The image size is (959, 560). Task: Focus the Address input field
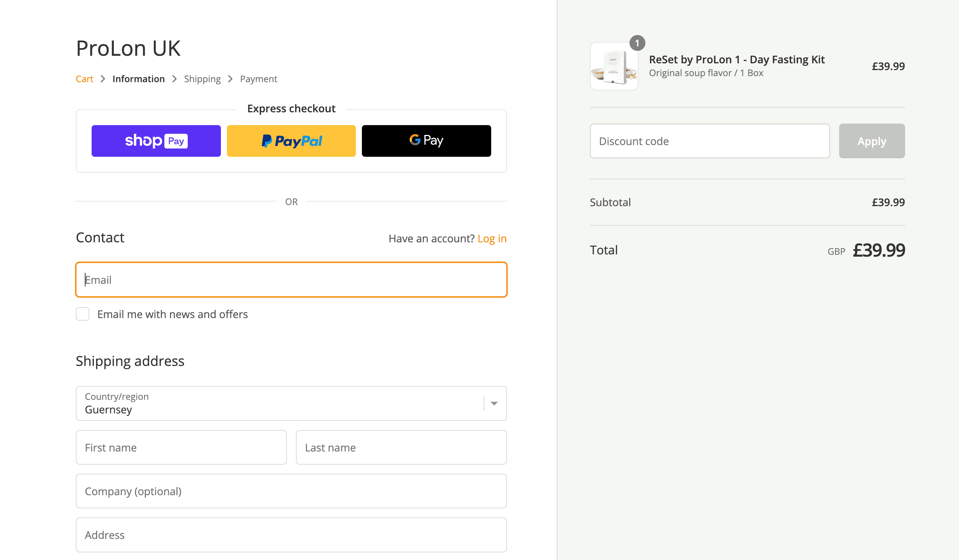(291, 535)
